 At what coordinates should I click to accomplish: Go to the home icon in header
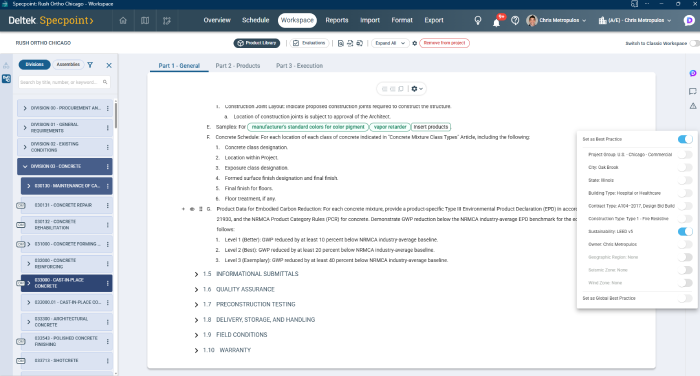(x=123, y=21)
